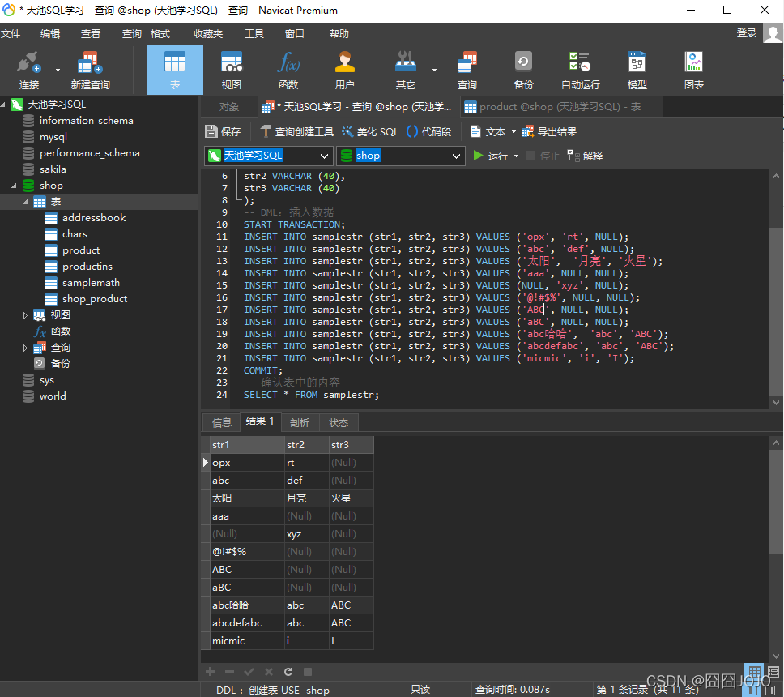
Task: Click the add record plus icon
Action: click(x=211, y=672)
